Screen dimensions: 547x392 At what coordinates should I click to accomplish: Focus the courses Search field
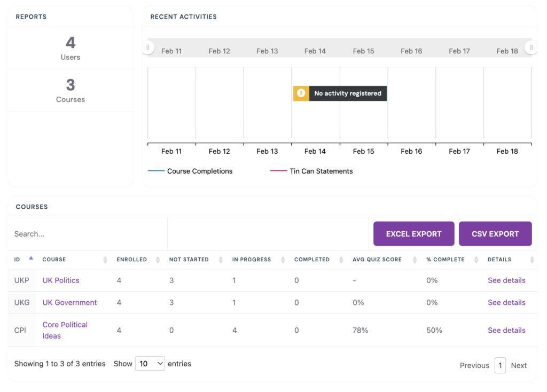88,234
